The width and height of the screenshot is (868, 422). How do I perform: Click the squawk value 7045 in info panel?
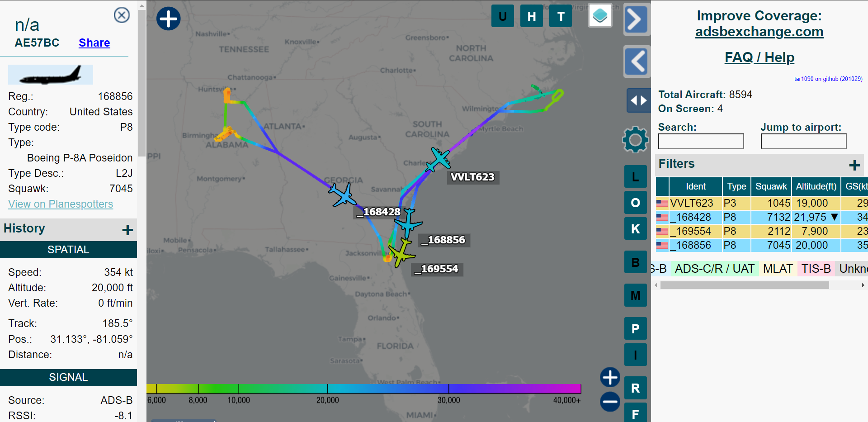point(121,189)
